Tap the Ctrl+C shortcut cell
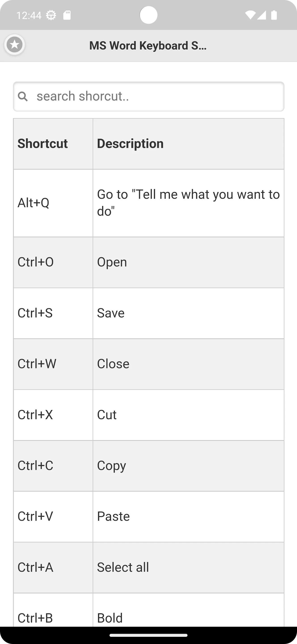 (x=53, y=466)
